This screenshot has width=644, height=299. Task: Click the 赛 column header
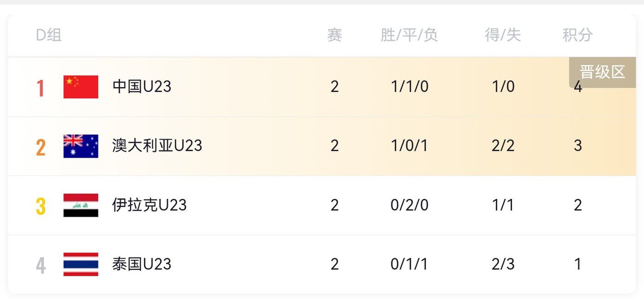click(334, 35)
